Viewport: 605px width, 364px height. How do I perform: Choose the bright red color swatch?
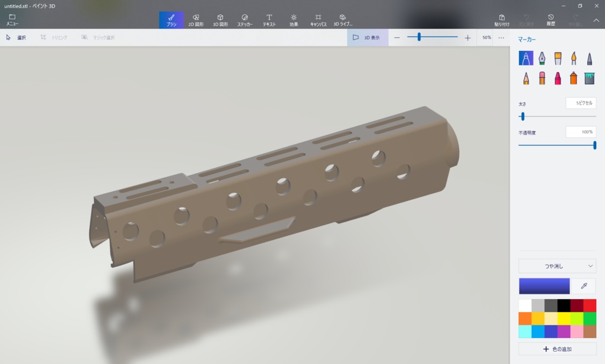(590, 305)
